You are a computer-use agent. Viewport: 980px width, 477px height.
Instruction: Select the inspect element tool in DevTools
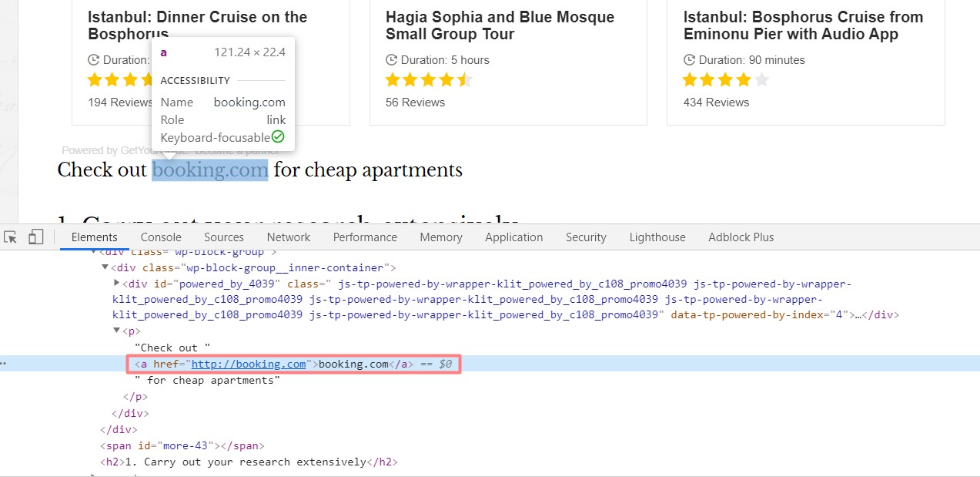pos(10,237)
